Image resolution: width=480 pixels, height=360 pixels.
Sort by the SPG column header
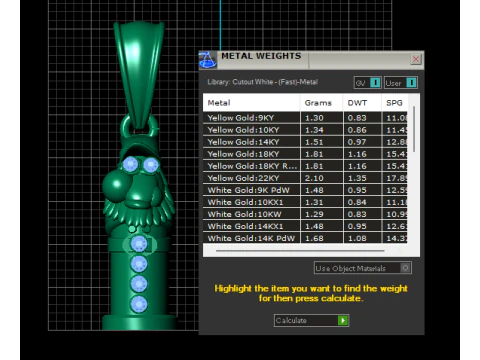coord(395,103)
